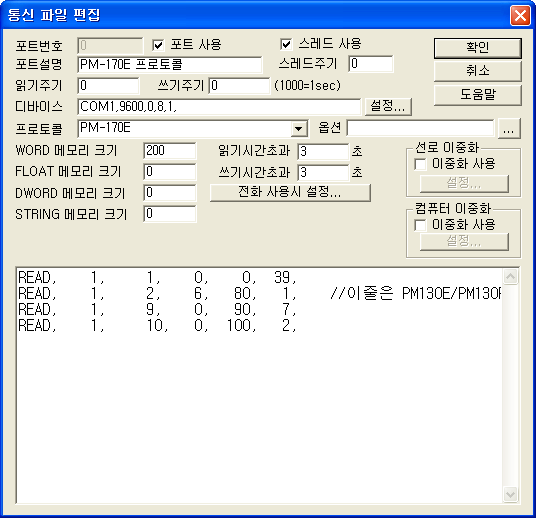Open the 옵션 ellipsis browse button
The image size is (536, 518).
pyautogui.click(x=509, y=129)
